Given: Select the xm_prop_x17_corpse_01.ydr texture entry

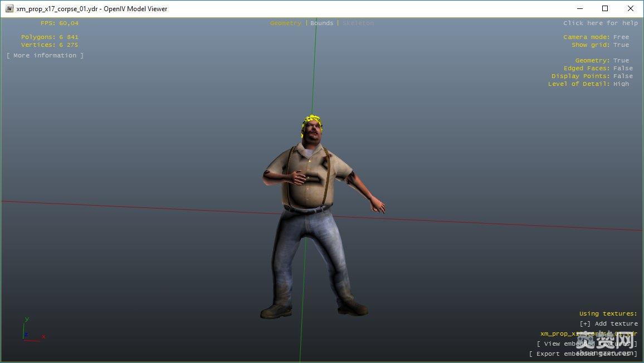Looking at the screenshot, I should coord(588,333).
